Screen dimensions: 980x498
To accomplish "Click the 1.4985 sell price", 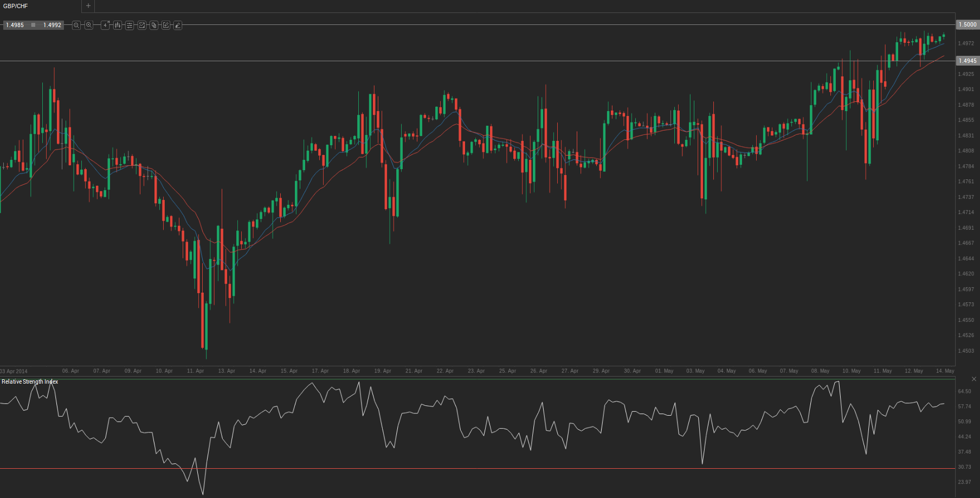I will pyautogui.click(x=15, y=25).
